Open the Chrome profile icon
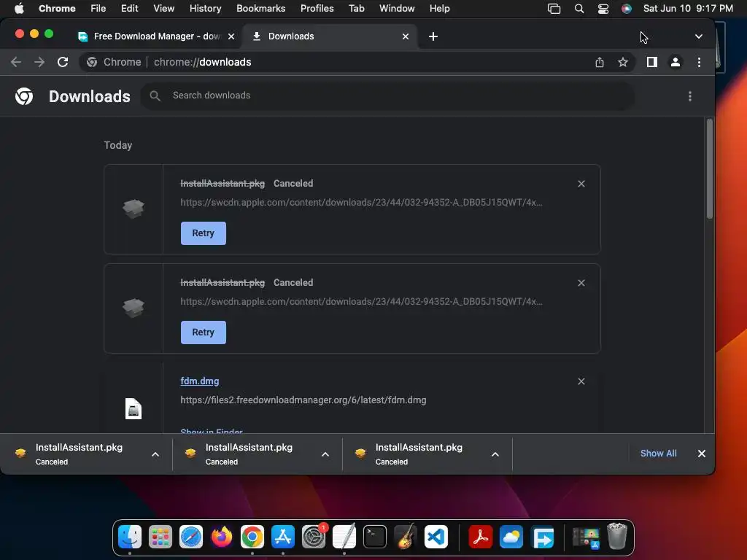This screenshot has width=747, height=560. 675,62
